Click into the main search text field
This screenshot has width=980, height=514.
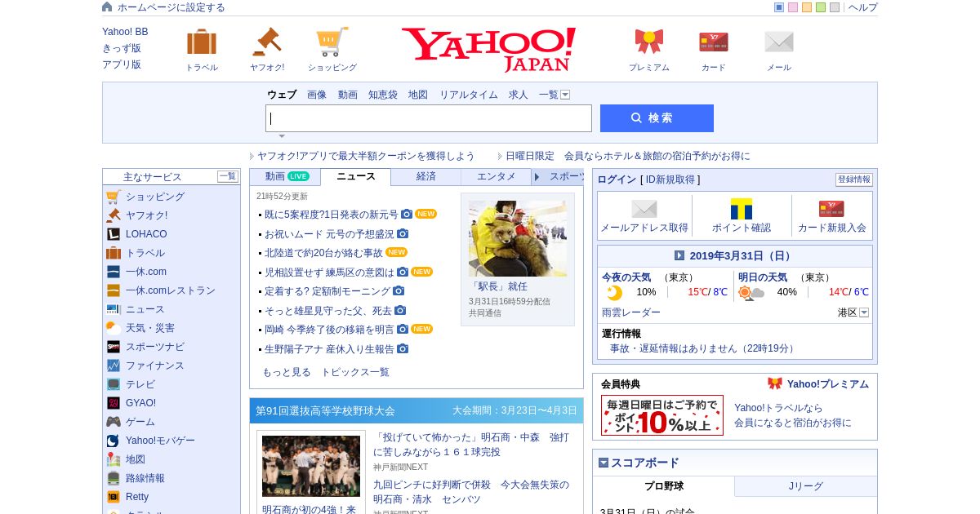(429, 118)
